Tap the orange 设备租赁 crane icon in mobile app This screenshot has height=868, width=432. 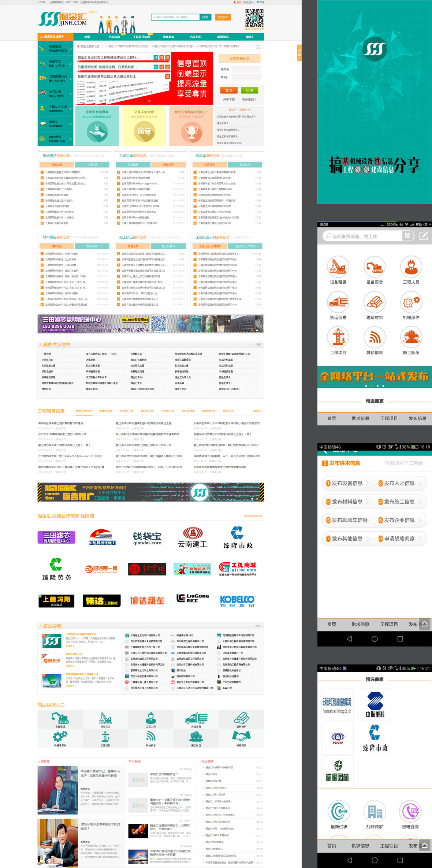[x=338, y=267]
